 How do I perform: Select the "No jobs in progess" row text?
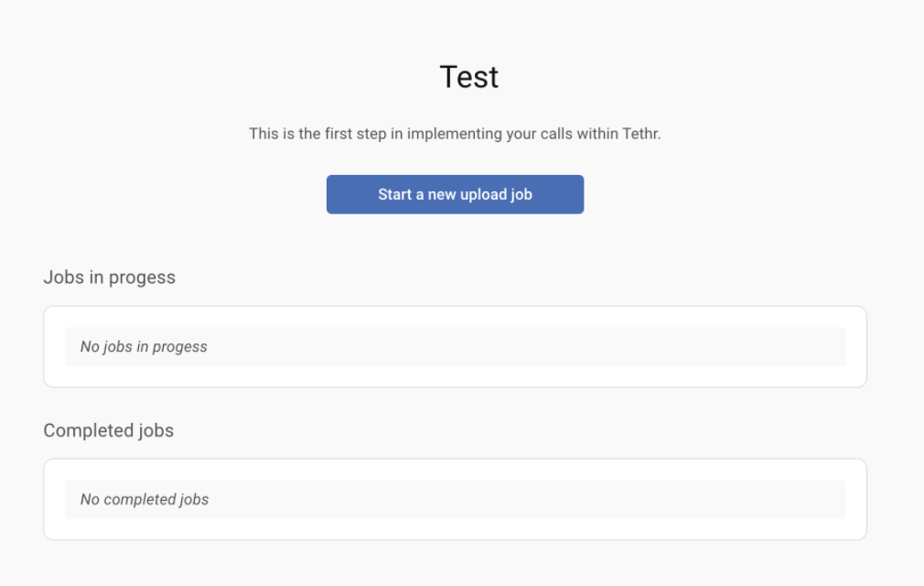click(144, 347)
